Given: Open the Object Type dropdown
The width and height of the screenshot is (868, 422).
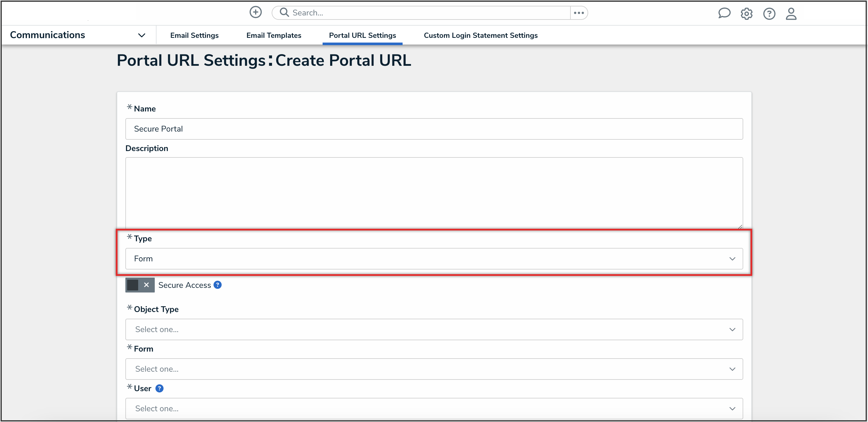Looking at the screenshot, I should coord(434,329).
